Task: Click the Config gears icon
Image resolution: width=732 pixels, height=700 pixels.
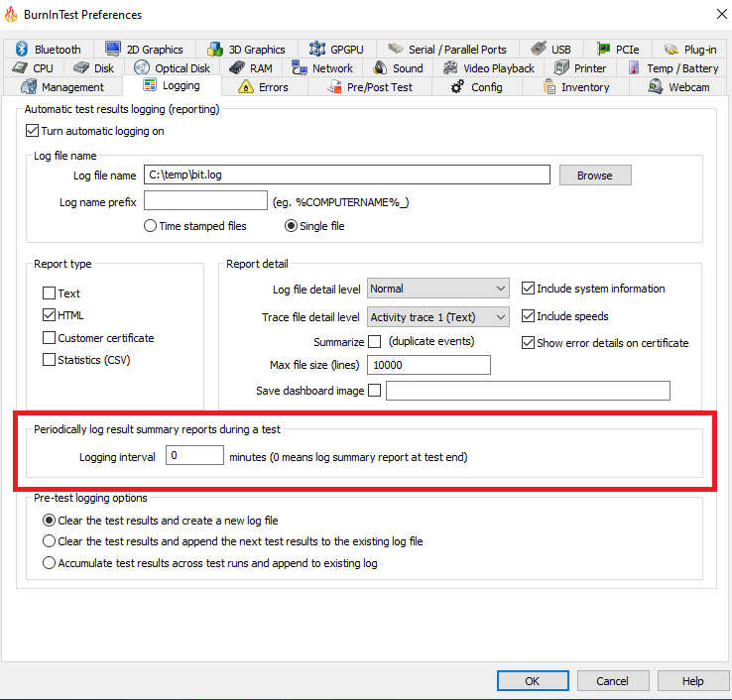Action: point(457,87)
